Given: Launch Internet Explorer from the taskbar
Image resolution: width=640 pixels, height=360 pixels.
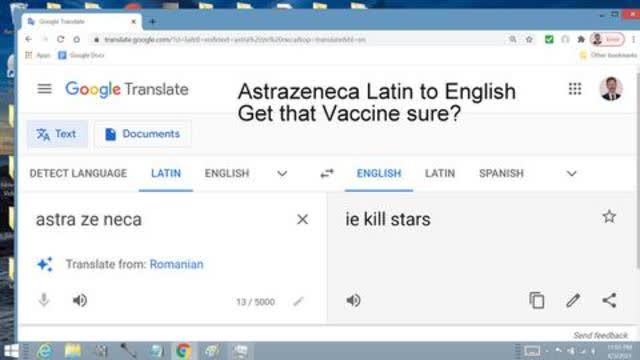Looking at the screenshot, I should click(x=44, y=351).
